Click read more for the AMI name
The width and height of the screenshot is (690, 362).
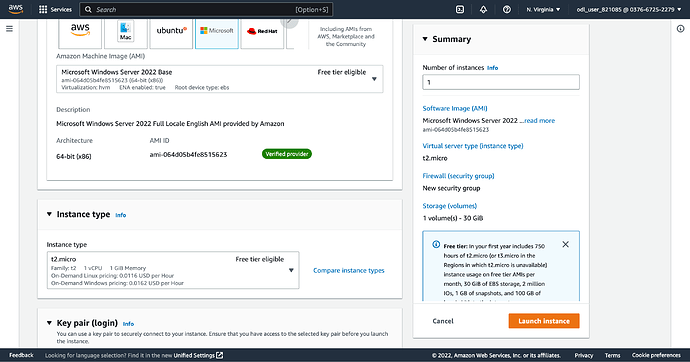(x=540, y=121)
